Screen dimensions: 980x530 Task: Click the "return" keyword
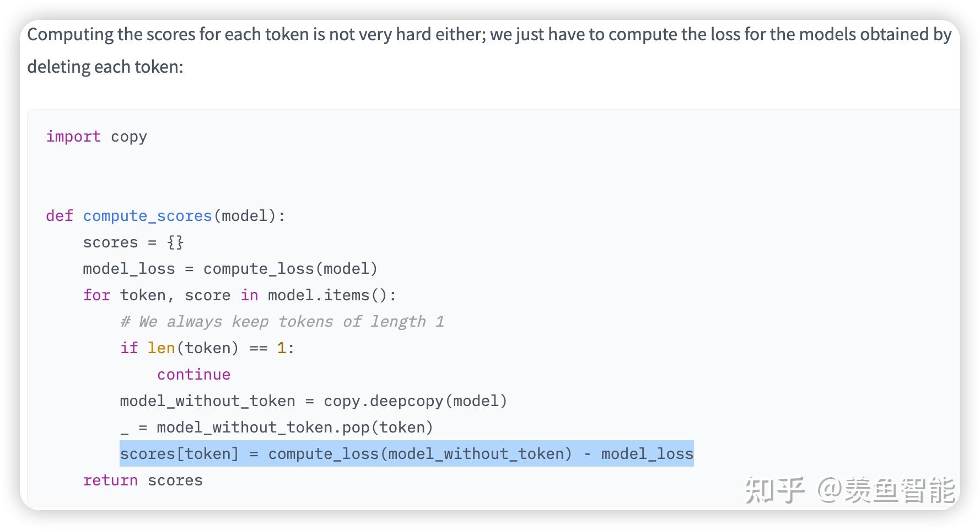pyautogui.click(x=110, y=480)
